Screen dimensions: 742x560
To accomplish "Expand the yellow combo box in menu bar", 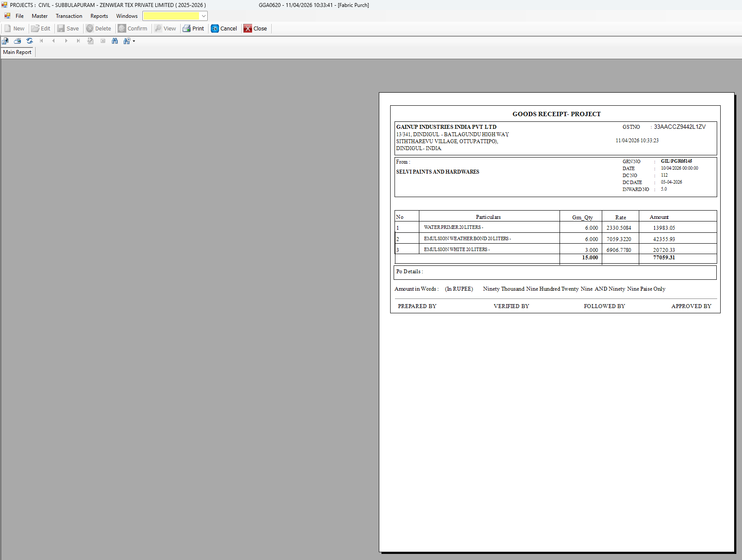I will [x=203, y=16].
